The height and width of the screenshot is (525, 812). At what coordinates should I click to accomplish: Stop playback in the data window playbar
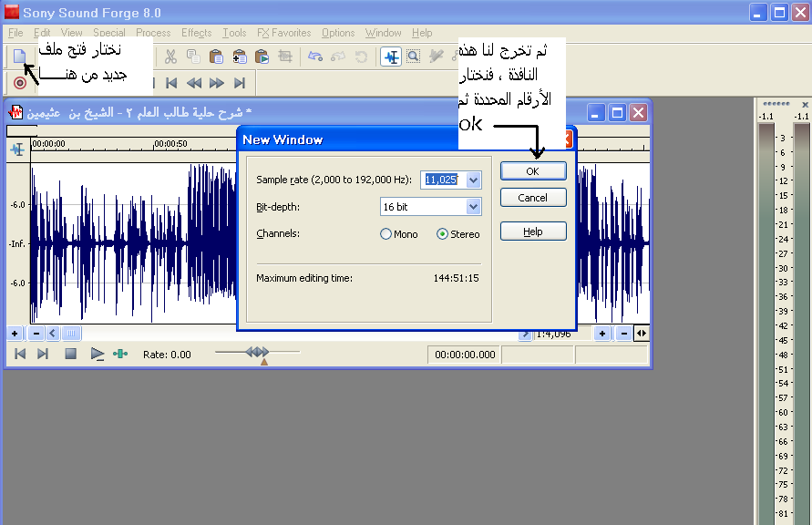tap(70, 355)
